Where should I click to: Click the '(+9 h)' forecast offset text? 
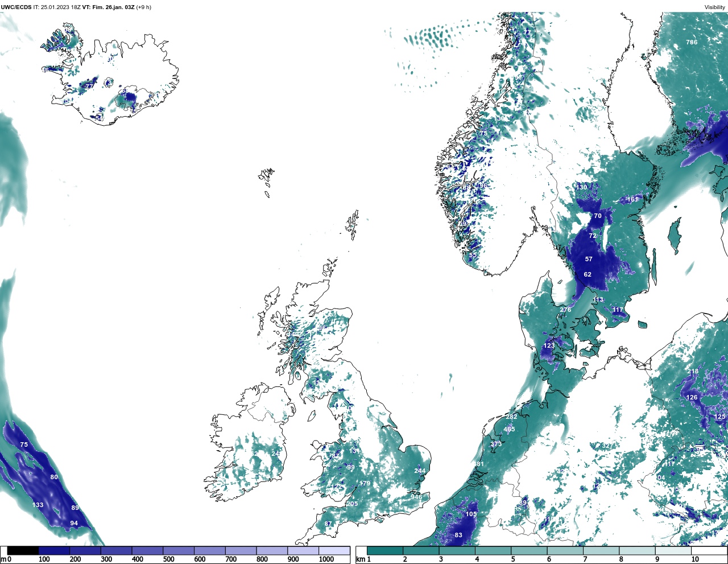(x=144, y=7)
